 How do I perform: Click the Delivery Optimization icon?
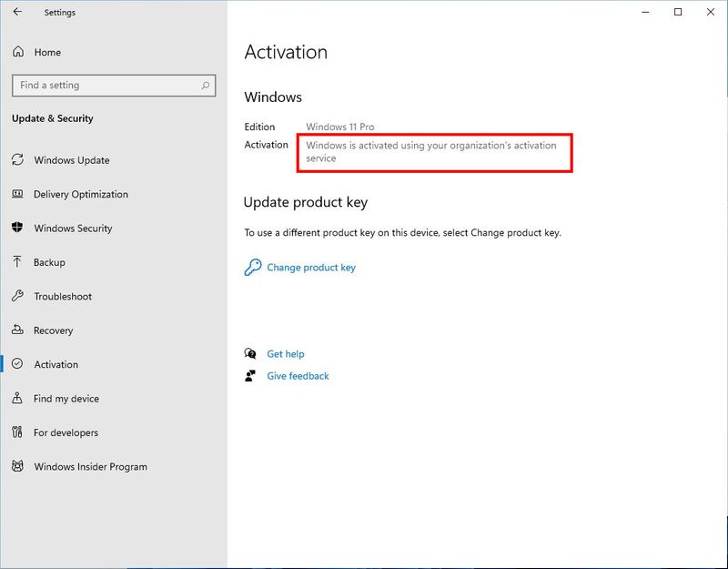coord(17,194)
